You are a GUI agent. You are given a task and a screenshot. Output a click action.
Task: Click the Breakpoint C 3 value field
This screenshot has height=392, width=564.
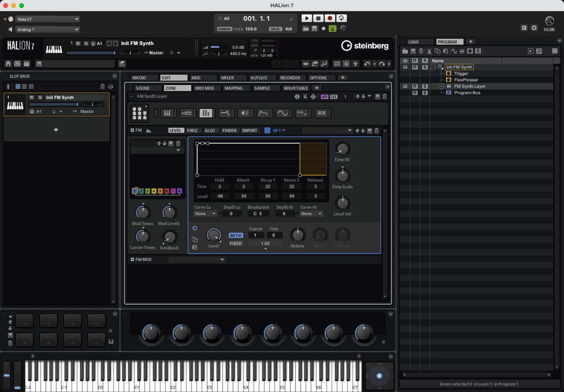point(258,214)
